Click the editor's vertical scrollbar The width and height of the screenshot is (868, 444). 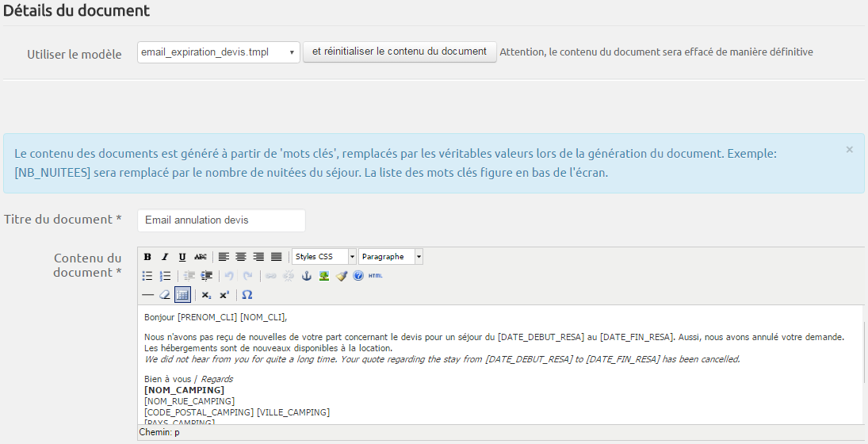(x=863, y=365)
